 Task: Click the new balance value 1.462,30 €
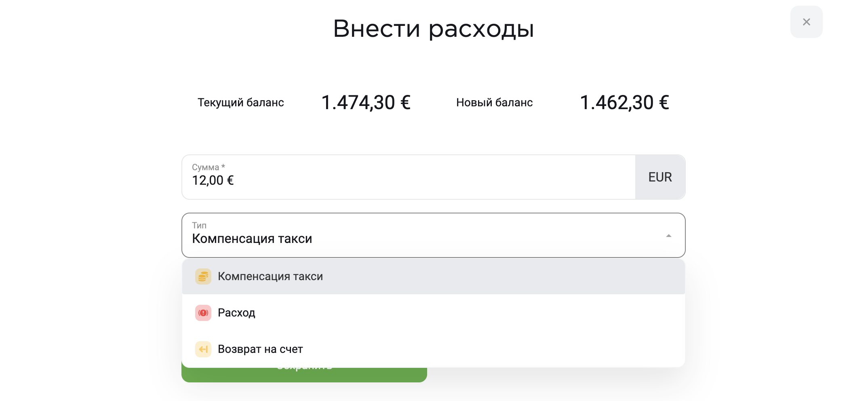[624, 102]
